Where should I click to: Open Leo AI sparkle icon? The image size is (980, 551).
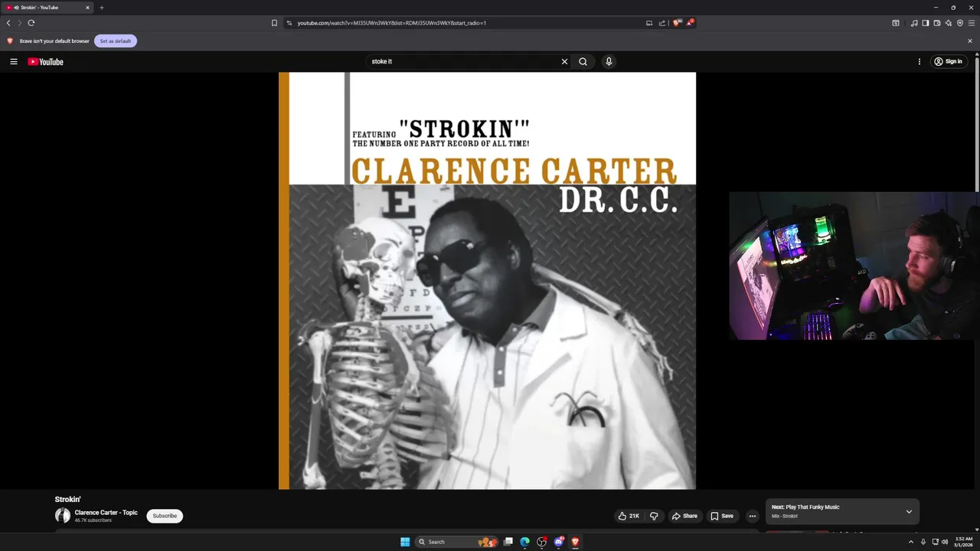[x=949, y=23]
